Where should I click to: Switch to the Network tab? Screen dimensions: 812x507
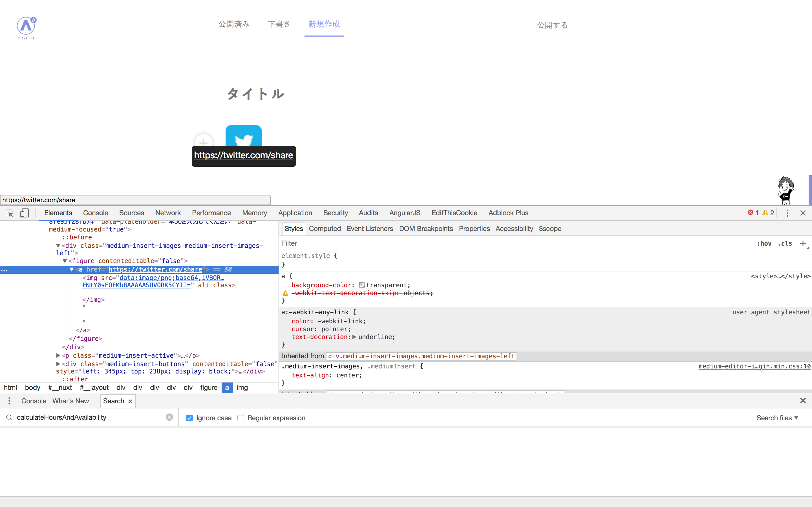click(x=168, y=213)
